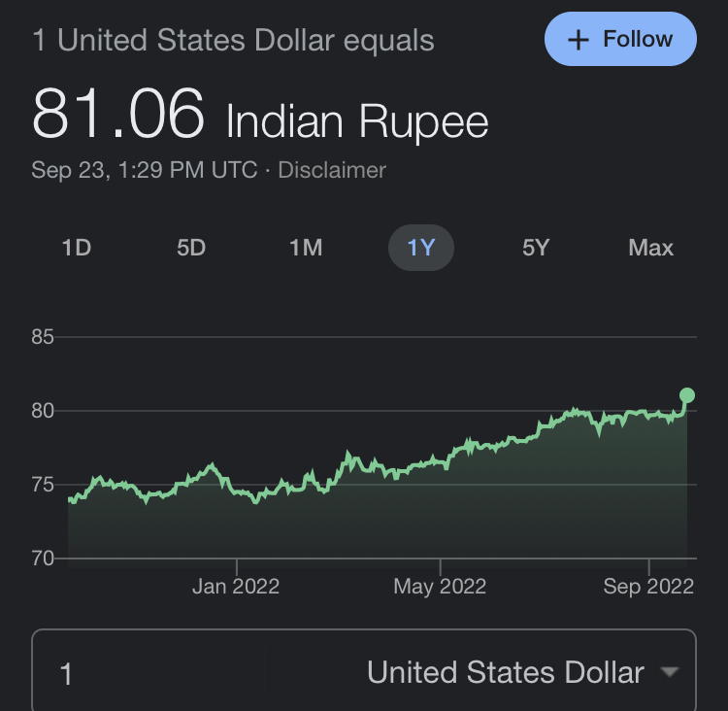Select United States Dollar currency selector
The height and width of the screenshot is (711, 728).
pyautogui.click(x=505, y=673)
